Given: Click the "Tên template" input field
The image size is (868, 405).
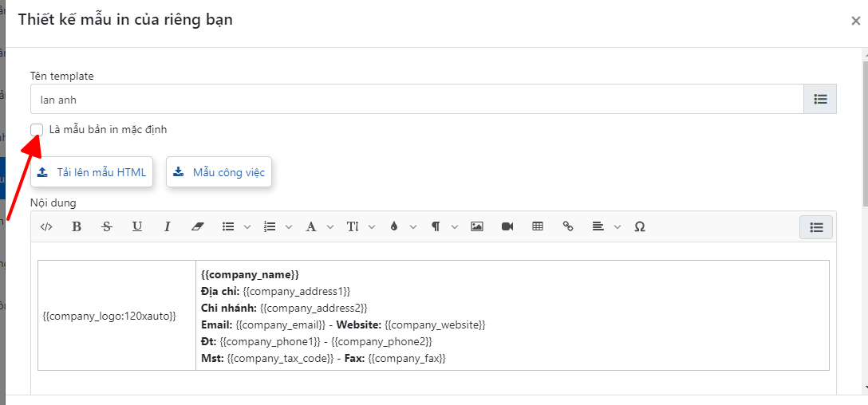Looking at the screenshot, I should point(416,100).
